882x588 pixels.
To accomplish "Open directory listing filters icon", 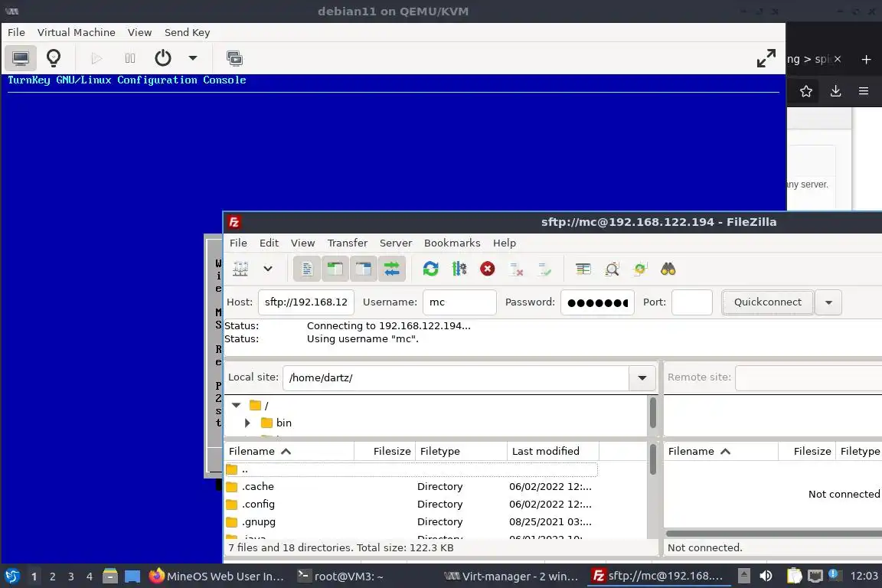I will [x=583, y=269].
